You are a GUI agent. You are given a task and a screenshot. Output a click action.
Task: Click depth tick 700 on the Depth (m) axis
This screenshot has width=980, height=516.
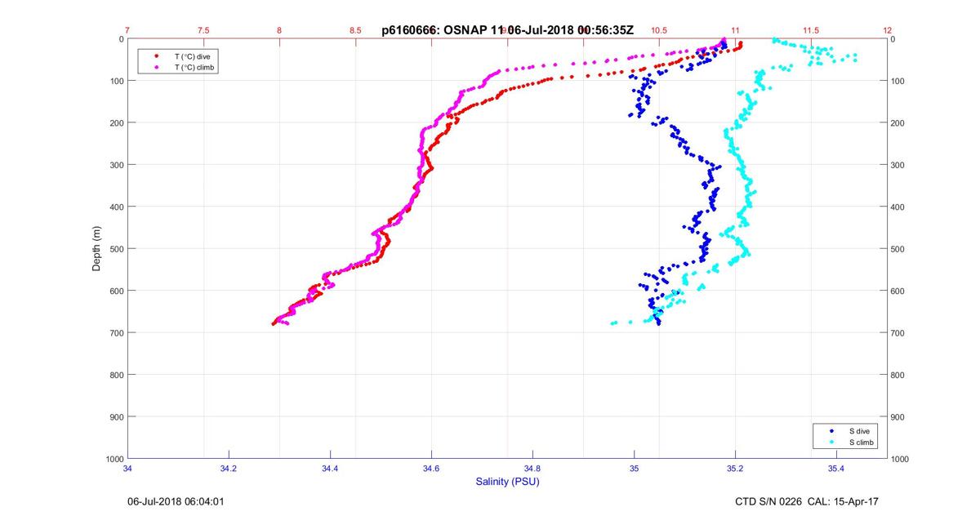pyautogui.click(x=116, y=333)
